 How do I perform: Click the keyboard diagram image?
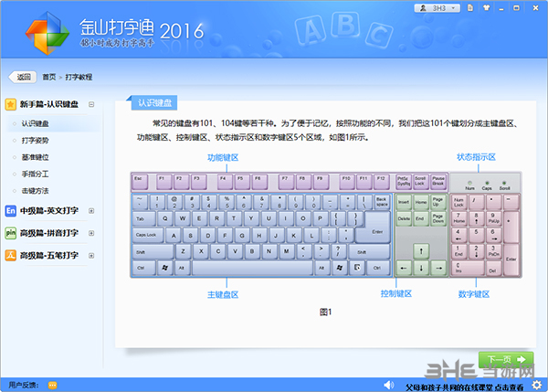(326, 225)
